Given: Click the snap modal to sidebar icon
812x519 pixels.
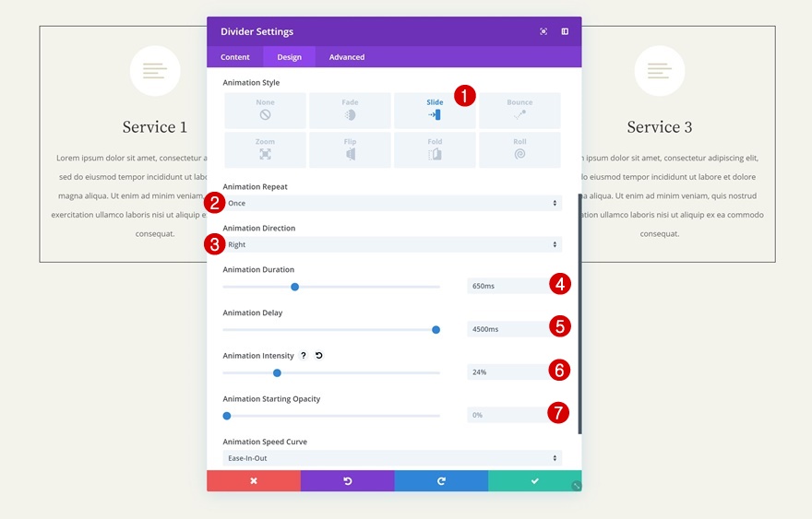Looking at the screenshot, I should pyautogui.click(x=565, y=31).
